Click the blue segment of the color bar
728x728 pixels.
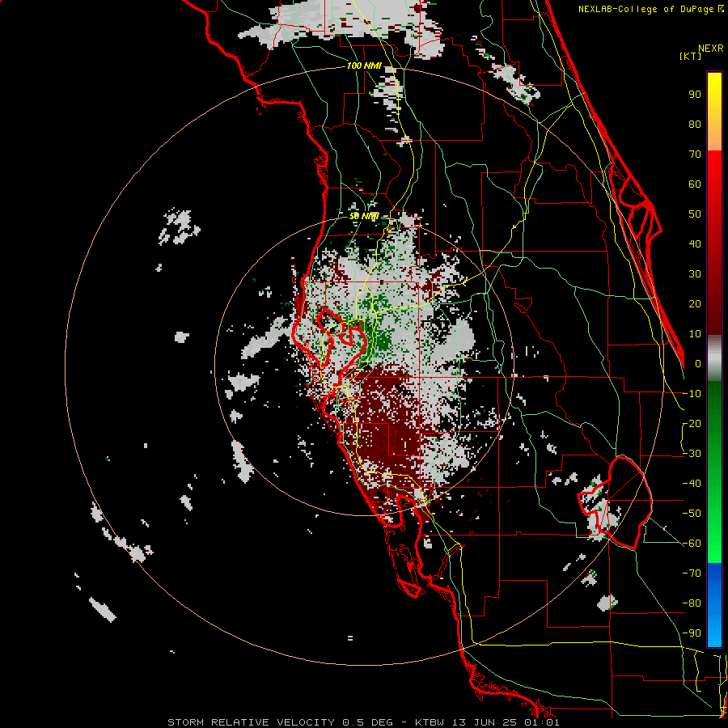coord(714,605)
